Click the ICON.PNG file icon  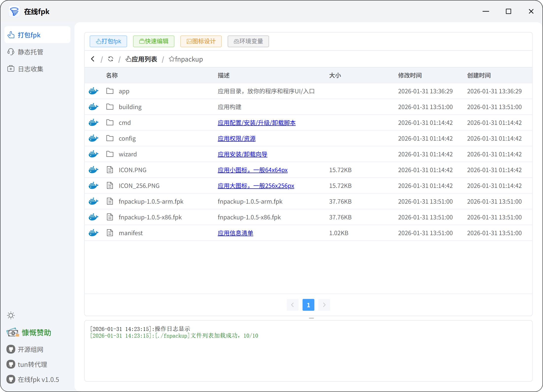point(110,170)
